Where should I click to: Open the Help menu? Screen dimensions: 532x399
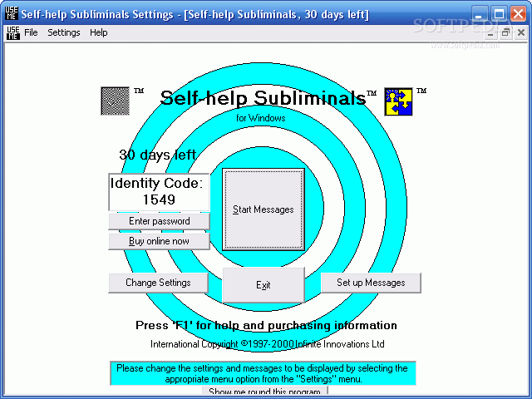click(98, 32)
